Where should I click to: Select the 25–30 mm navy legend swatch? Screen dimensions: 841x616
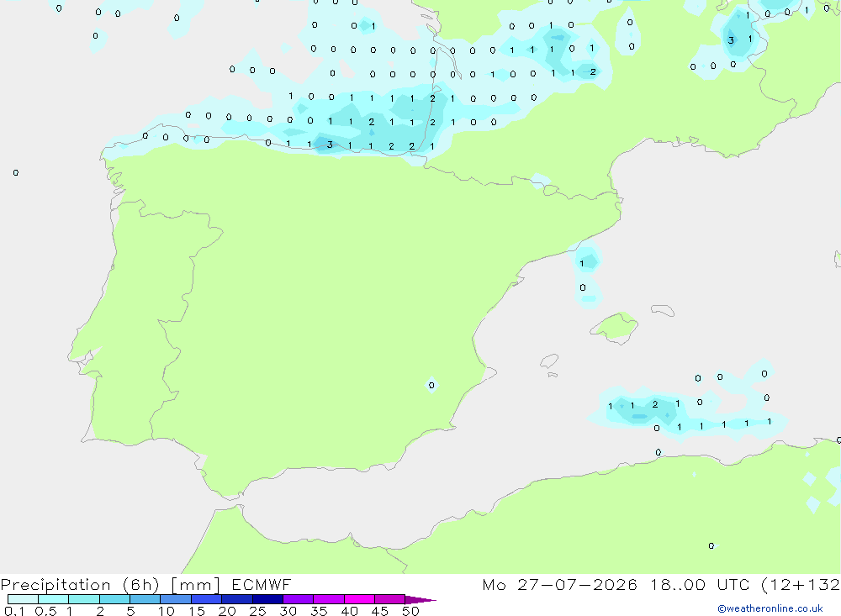coord(267,599)
